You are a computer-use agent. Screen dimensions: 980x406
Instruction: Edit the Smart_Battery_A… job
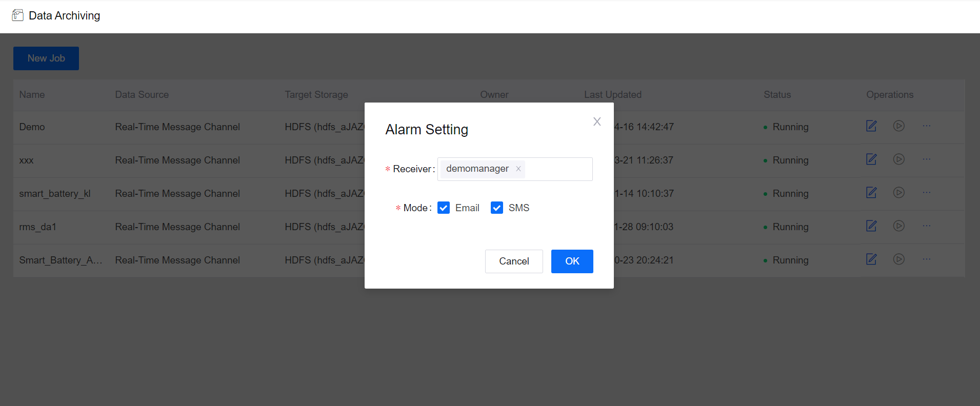871,259
